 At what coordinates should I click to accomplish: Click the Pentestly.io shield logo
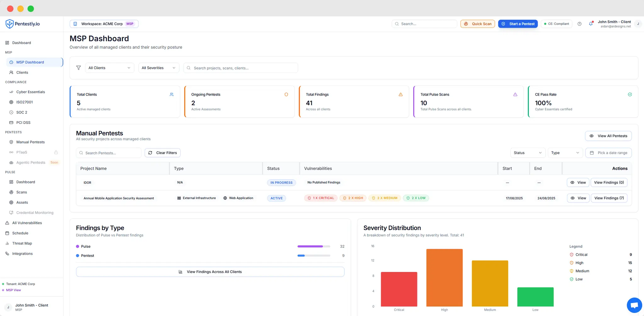10,24
